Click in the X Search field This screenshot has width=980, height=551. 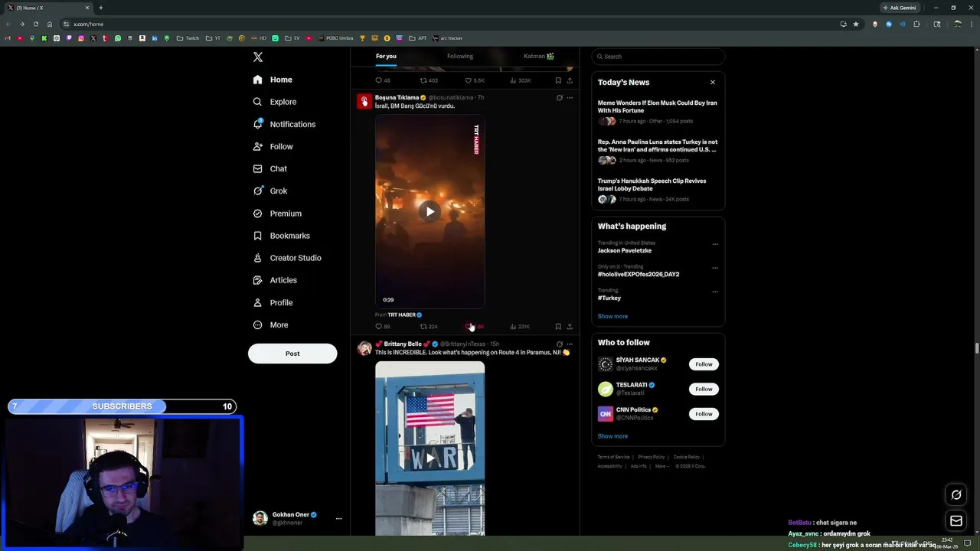(x=658, y=57)
